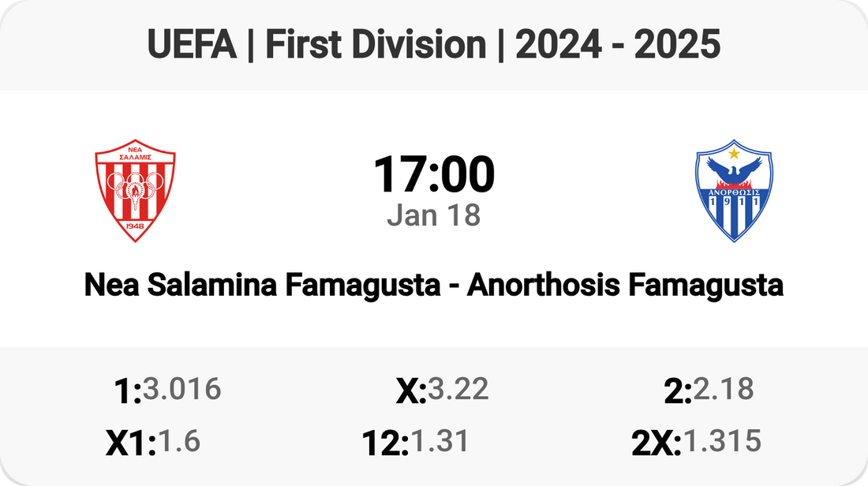Click the 1948 year on Nea Salamina crest
The image size is (868, 486).
click(x=135, y=226)
